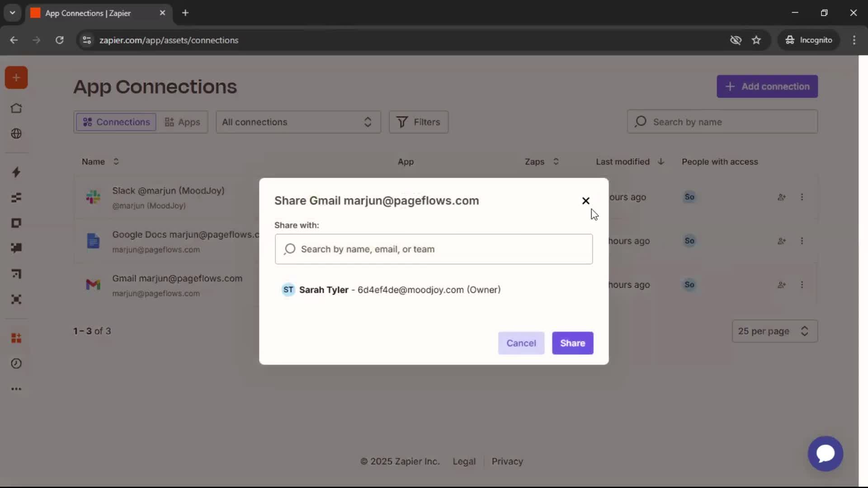The width and height of the screenshot is (868, 488).
Task: Click the share-people icon in Slack row
Action: pos(782,197)
